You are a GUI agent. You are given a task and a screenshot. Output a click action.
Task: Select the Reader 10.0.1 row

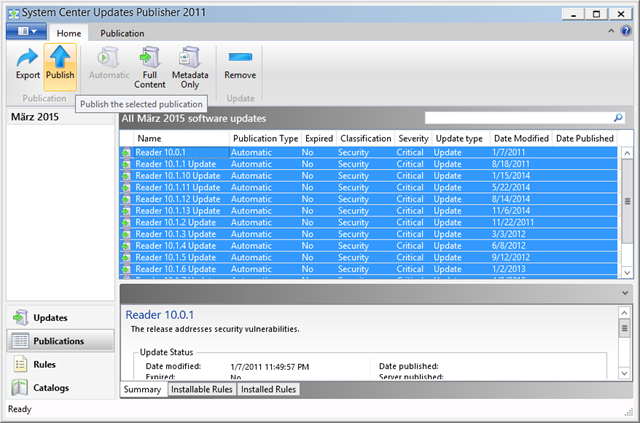pos(369,152)
